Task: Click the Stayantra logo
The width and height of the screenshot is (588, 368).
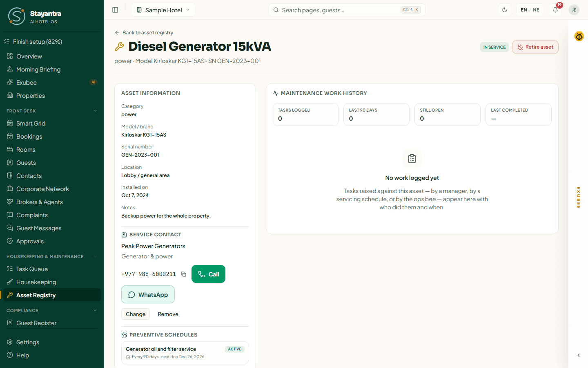Action: [x=35, y=16]
